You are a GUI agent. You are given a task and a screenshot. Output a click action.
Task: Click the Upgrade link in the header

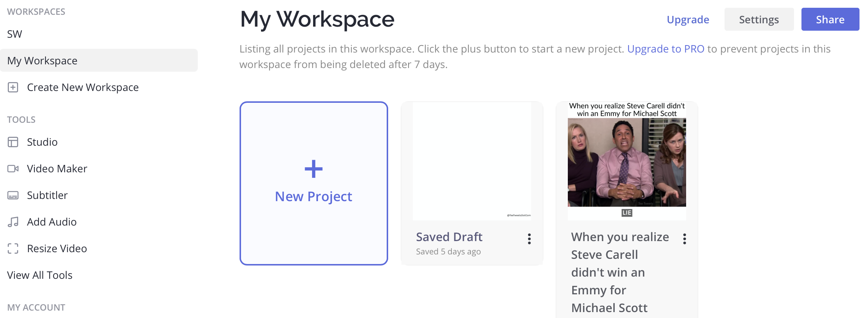click(688, 20)
